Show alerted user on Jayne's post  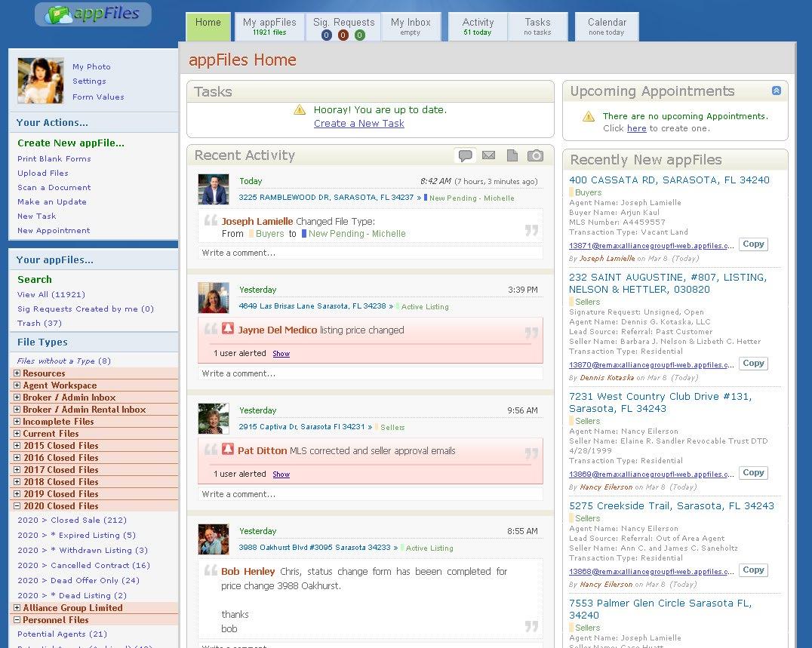pyautogui.click(x=281, y=354)
